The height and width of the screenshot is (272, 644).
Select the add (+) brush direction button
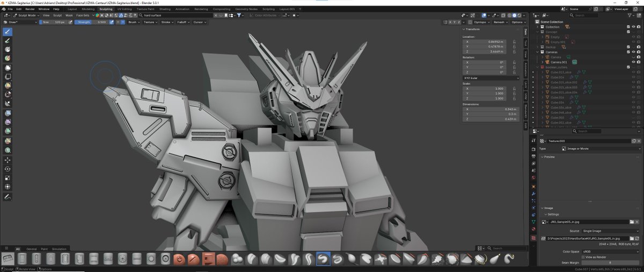118,22
